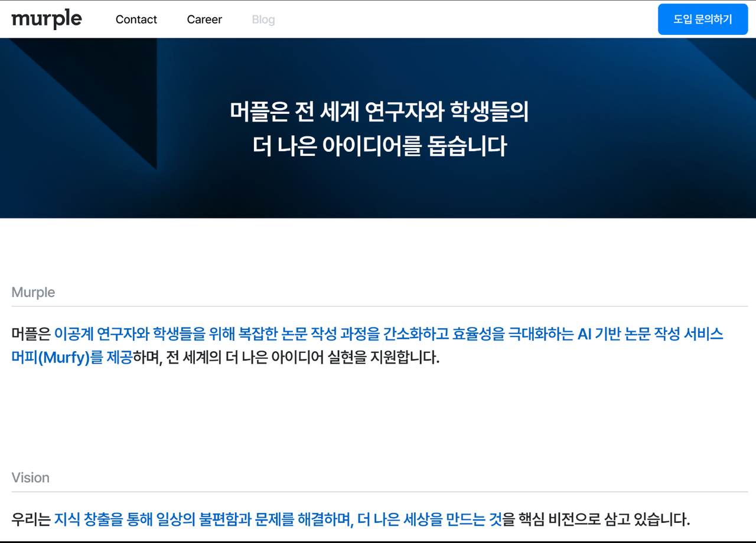Click the 도입 문의하기 button
This screenshot has width=756, height=543.
tap(703, 19)
